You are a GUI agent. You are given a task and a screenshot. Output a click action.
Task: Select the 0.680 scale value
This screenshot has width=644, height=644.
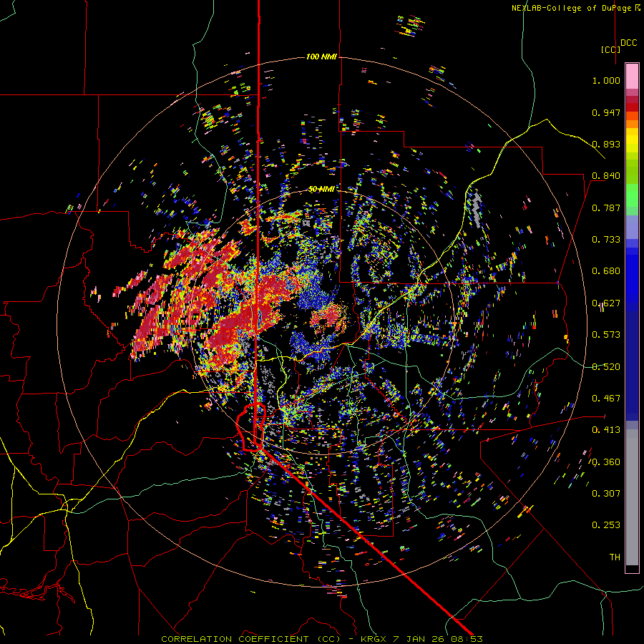coord(606,271)
